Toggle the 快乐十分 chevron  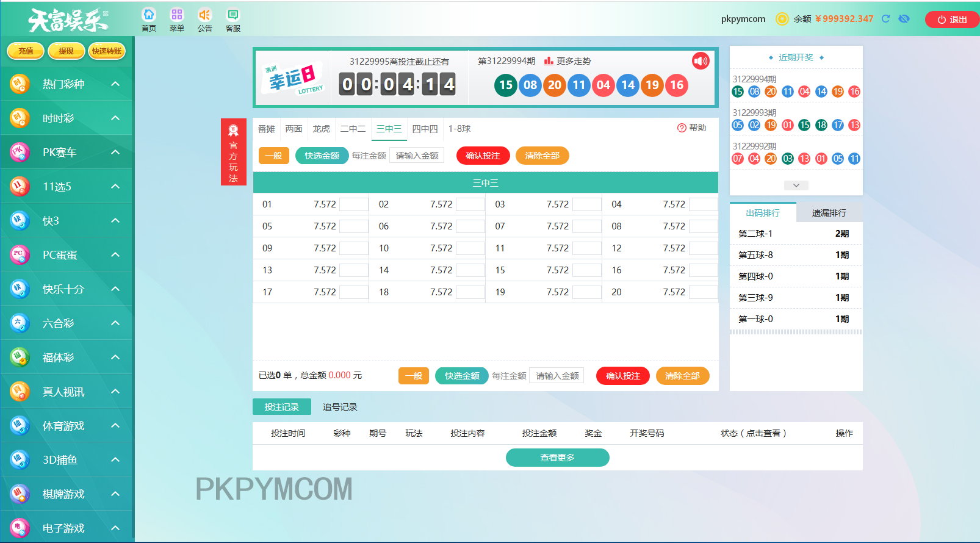(x=115, y=289)
